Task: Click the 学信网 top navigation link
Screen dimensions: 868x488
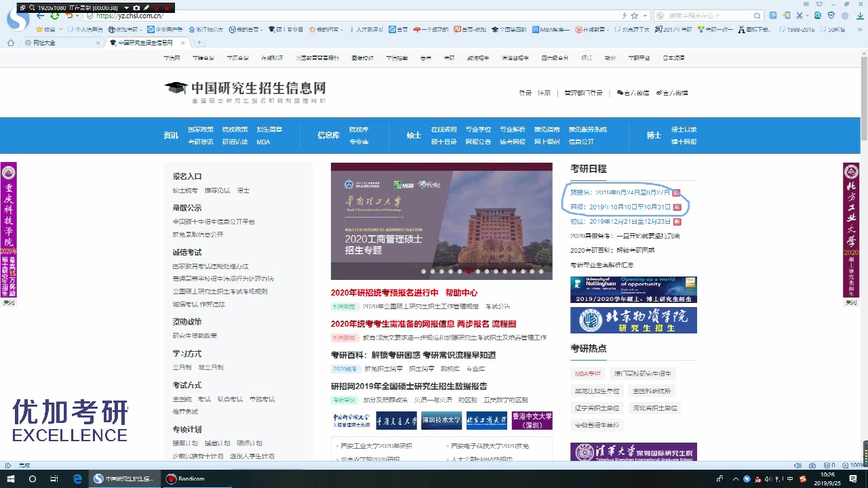Action: click(172, 58)
